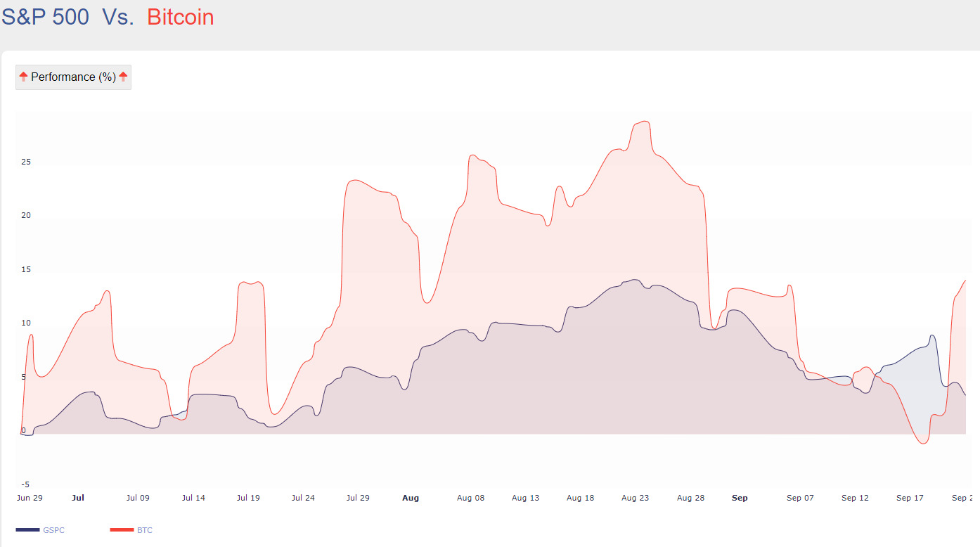Click the "Sep 12" x-axis label
This screenshot has width=980, height=547.
point(855,498)
